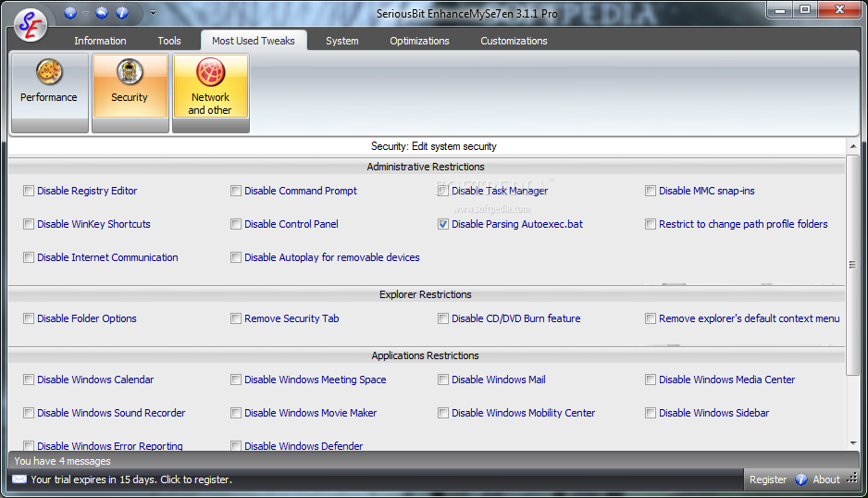
Task: Switch to the Information tab
Action: 100,41
